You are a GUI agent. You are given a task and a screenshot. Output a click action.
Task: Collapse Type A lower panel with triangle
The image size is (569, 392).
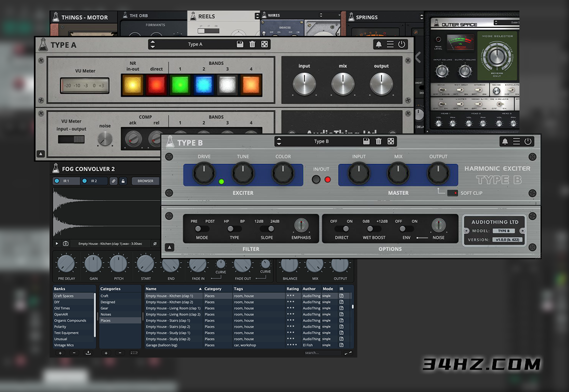[x=40, y=154]
